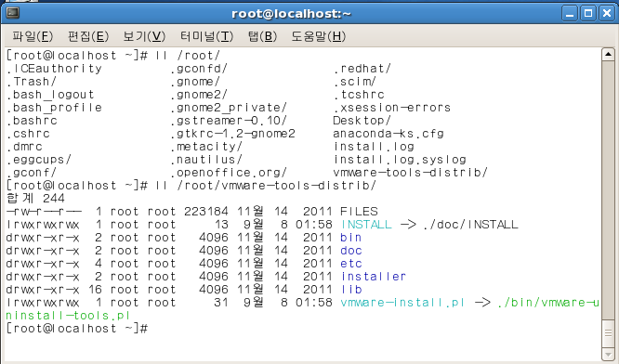This screenshot has height=364, width=619.
Task: Click the blue lib directory name
Action: click(x=351, y=290)
